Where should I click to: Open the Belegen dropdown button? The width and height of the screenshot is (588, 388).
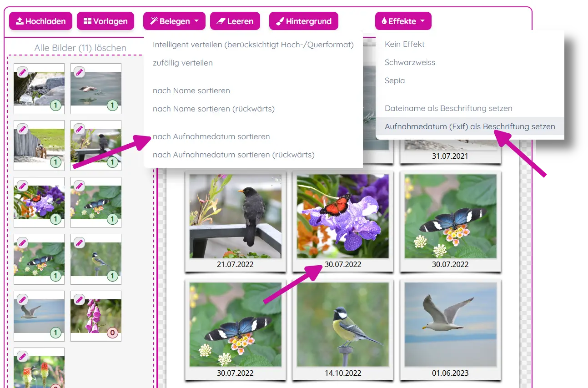pos(174,21)
